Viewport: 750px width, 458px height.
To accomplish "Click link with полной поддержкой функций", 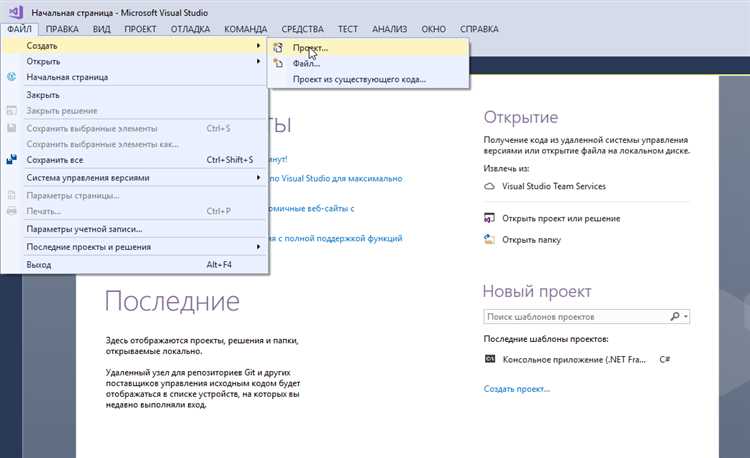I will coord(336,238).
